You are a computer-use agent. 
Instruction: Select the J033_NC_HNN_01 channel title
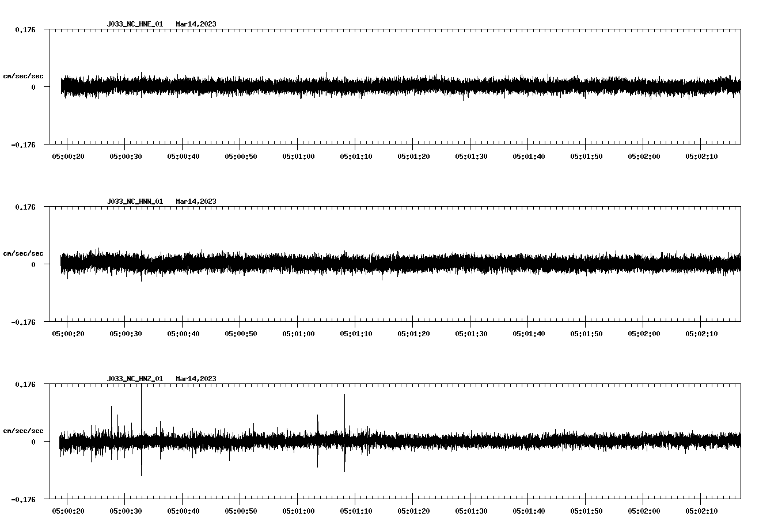pyautogui.click(x=134, y=201)
